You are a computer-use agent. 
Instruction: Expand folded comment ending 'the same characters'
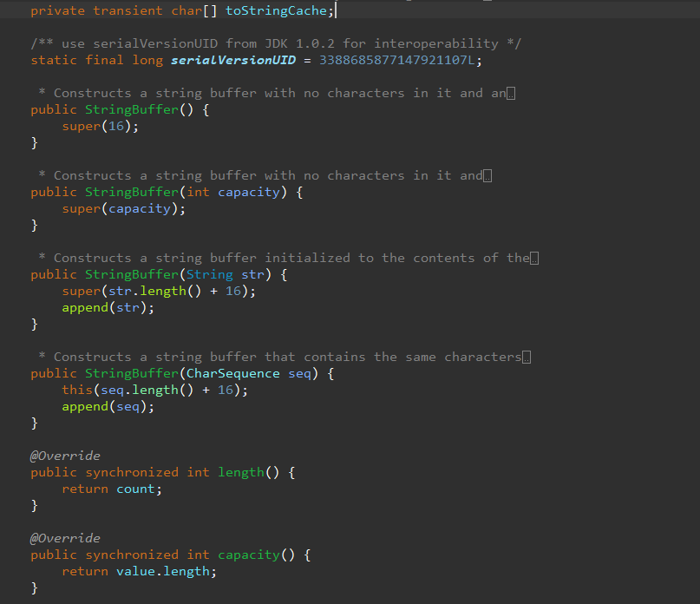527,358
